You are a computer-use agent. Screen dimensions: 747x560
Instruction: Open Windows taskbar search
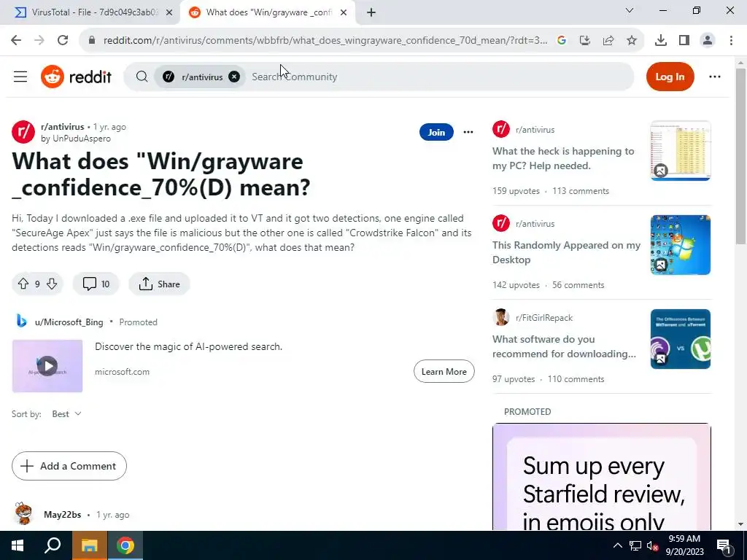click(53, 545)
